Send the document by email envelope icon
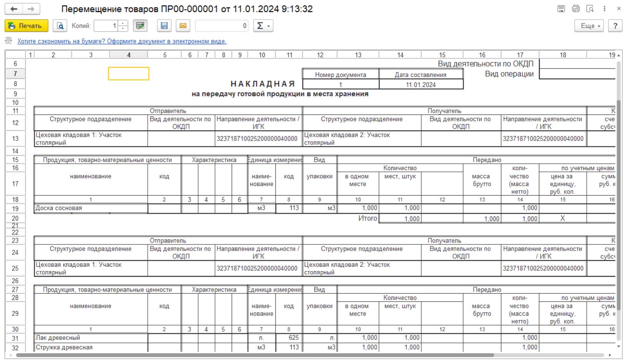 183,26
